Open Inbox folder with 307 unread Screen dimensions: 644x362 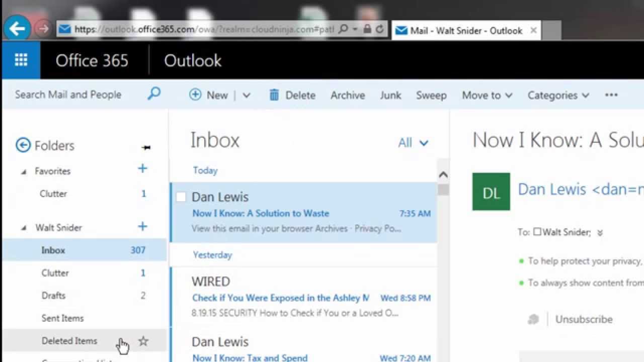[x=85, y=250]
